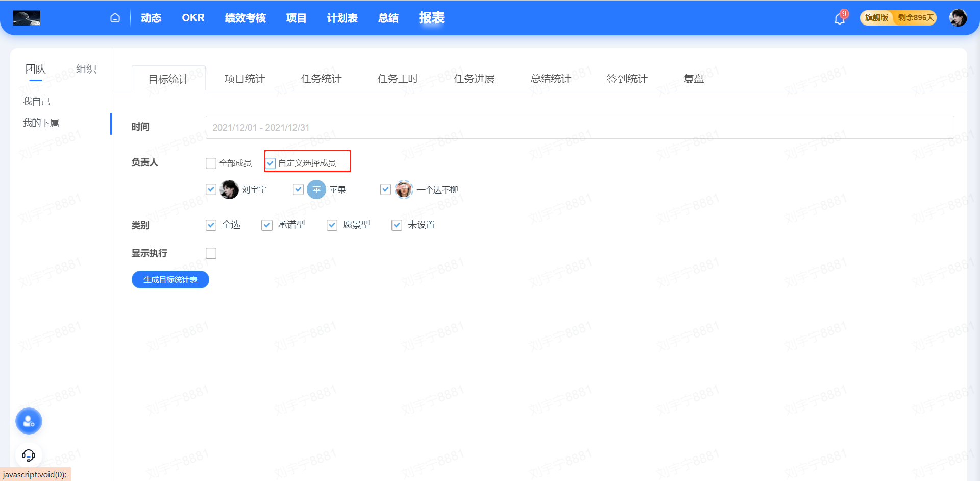The height and width of the screenshot is (481, 980).
Task: Click the 一个达不柳 member avatar
Action: (404, 189)
